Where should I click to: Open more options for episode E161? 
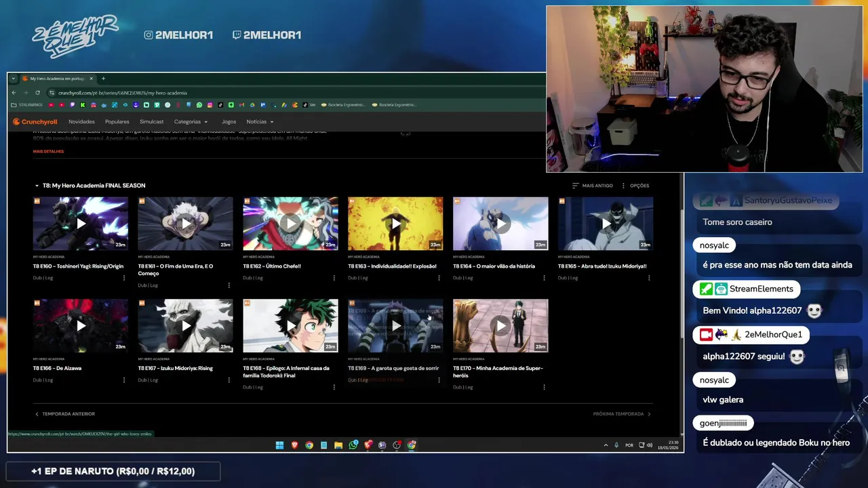(x=229, y=285)
